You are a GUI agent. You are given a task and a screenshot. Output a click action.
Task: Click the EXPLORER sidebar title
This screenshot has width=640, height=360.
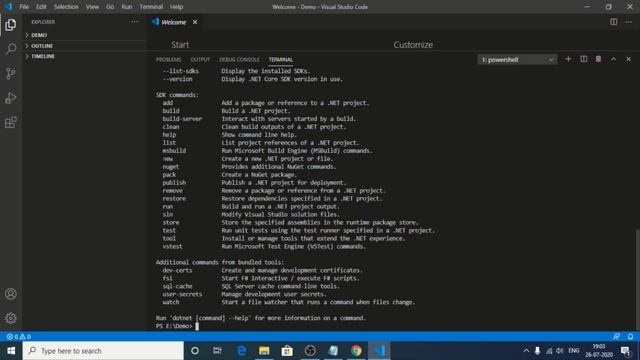[x=43, y=22]
